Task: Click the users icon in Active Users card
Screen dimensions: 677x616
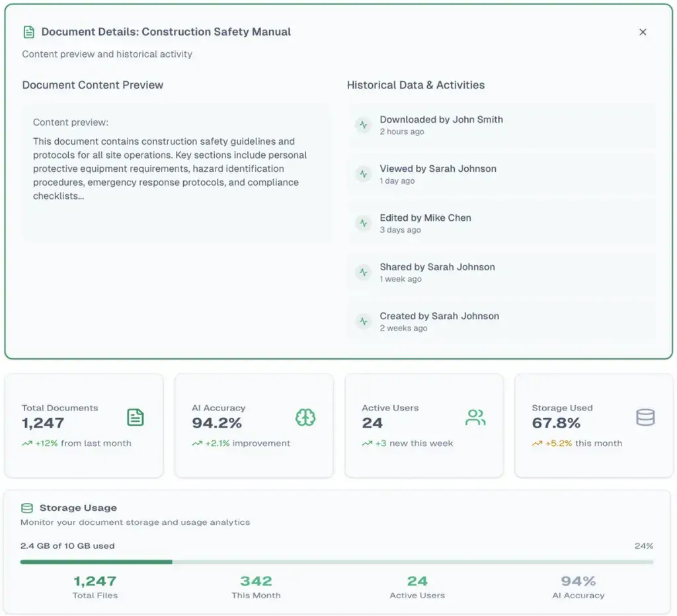Action: point(475,417)
